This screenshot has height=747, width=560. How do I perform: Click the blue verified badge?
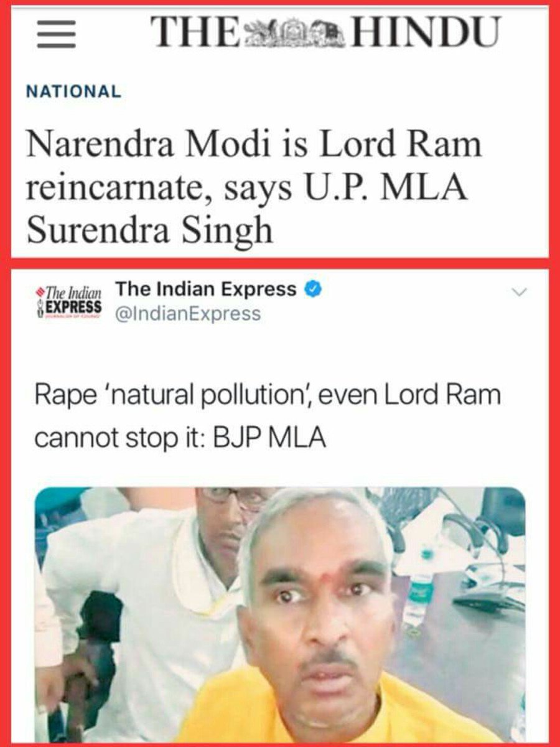tap(313, 289)
